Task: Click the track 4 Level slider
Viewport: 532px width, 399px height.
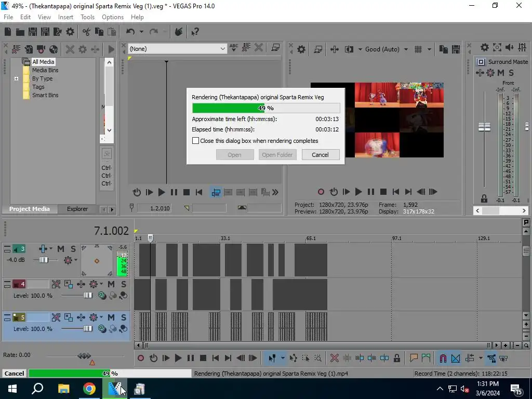Action: click(x=87, y=296)
